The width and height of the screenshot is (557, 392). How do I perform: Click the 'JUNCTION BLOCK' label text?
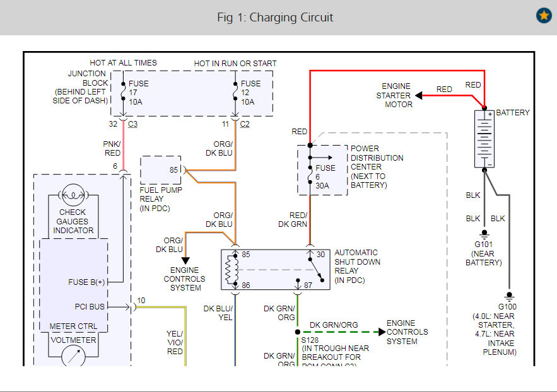(88, 78)
